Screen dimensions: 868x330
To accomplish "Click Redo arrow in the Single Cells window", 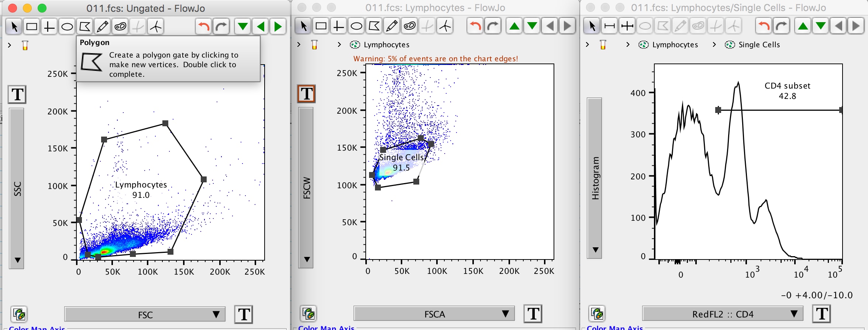I will pos(782,26).
